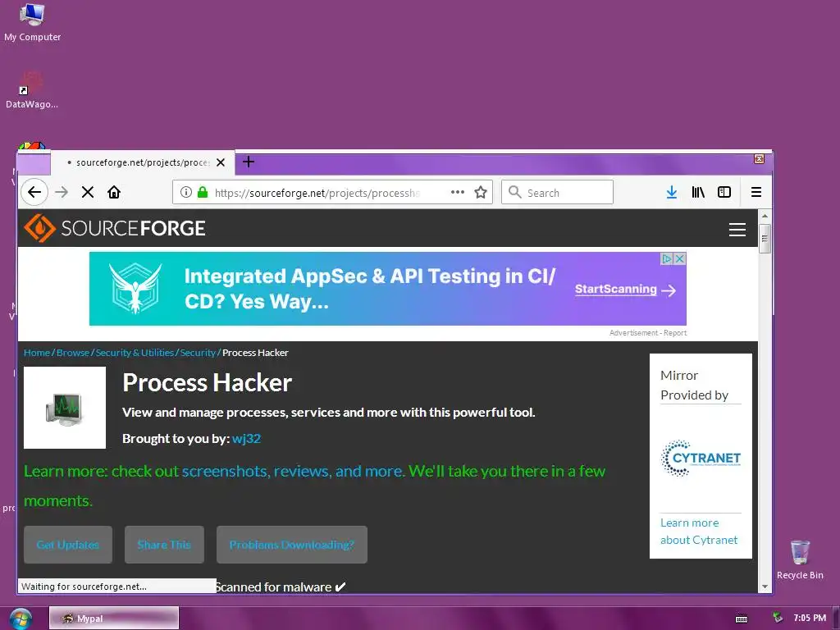This screenshot has width=840, height=630.
Task: Open the Home breadcrumb link
Action: [36, 353]
